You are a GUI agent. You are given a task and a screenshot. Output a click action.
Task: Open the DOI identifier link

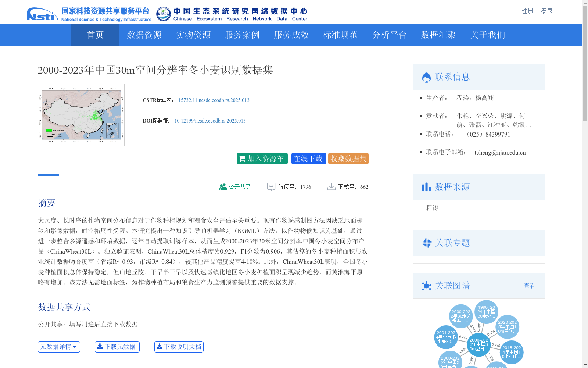coord(210,121)
